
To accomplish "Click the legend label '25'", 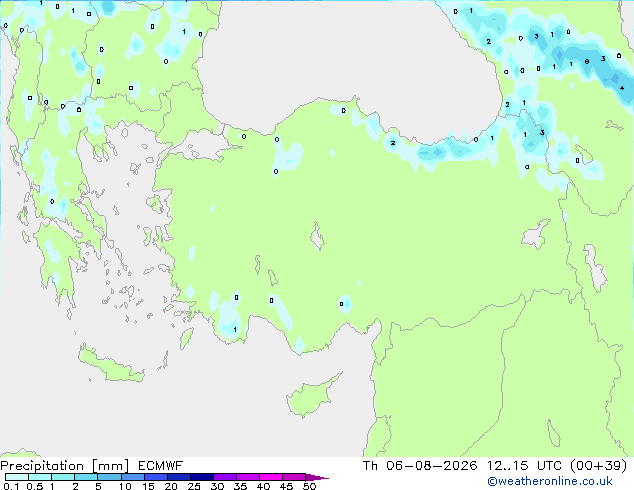I will (x=194, y=486).
